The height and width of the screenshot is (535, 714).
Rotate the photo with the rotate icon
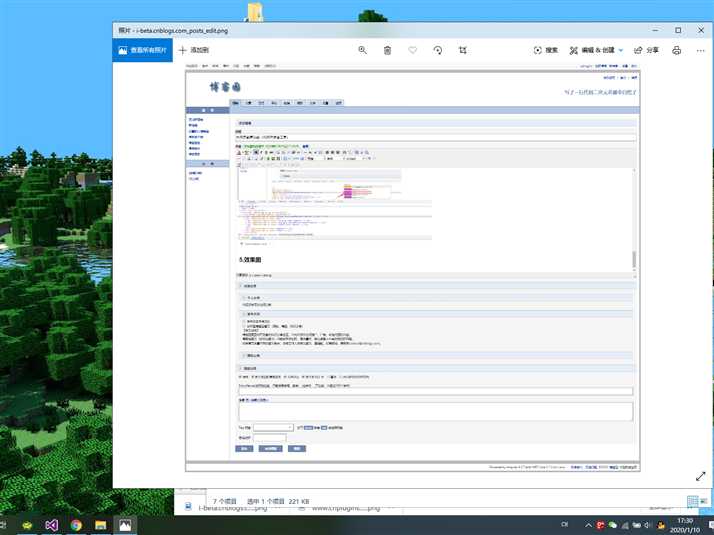tap(438, 50)
